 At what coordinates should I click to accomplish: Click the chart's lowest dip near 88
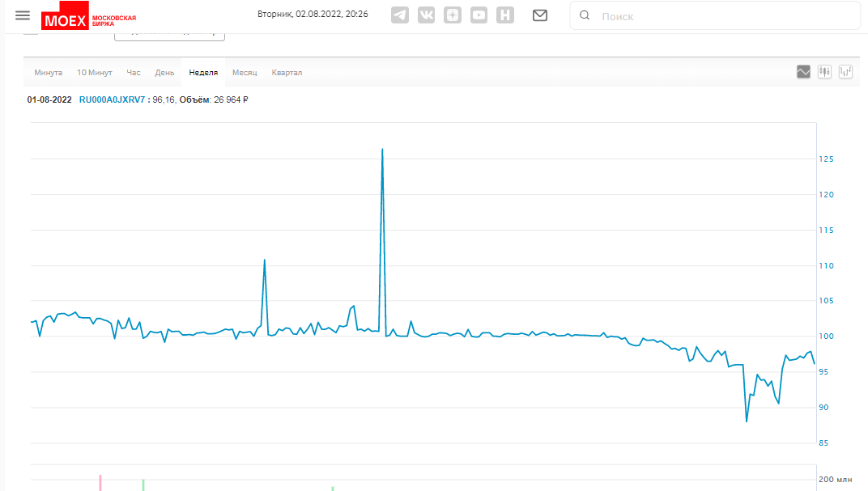point(747,421)
